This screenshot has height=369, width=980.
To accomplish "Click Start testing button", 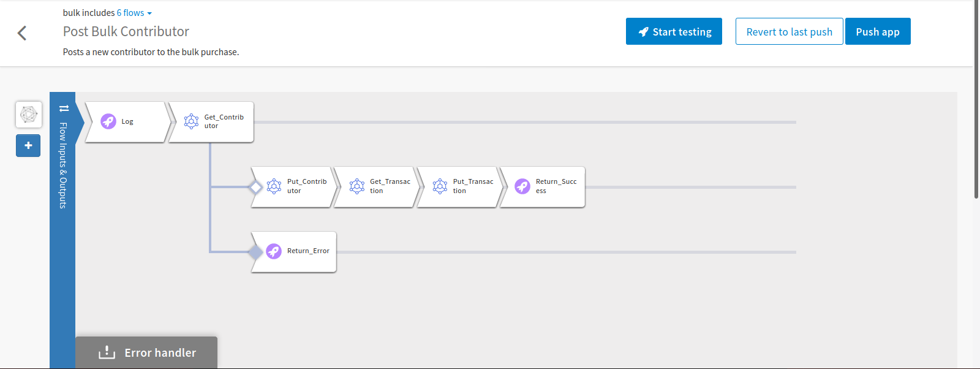I will tap(674, 32).
